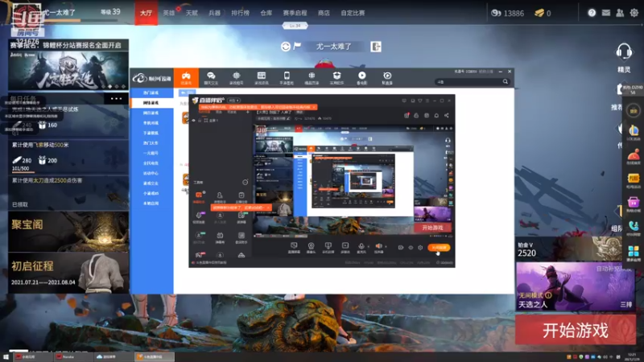
Task: Open the 商店 tab
Action: (x=324, y=13)
